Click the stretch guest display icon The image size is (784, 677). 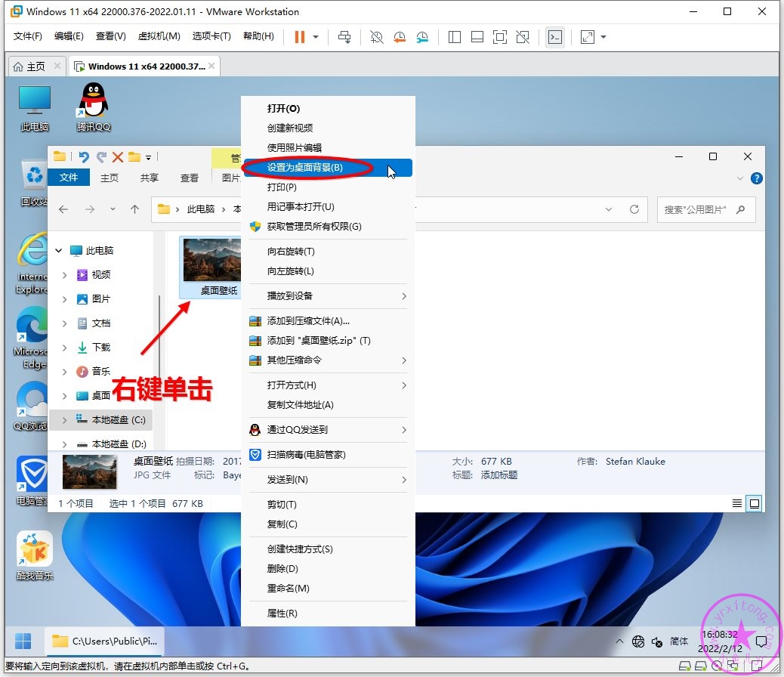coord(588,37)
